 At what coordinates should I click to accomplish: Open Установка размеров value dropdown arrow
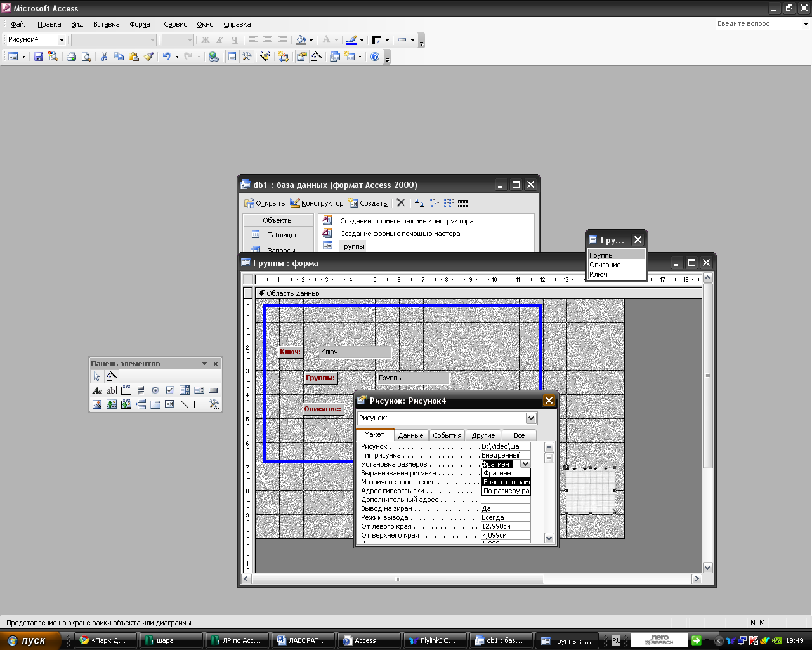coord(525,464)
